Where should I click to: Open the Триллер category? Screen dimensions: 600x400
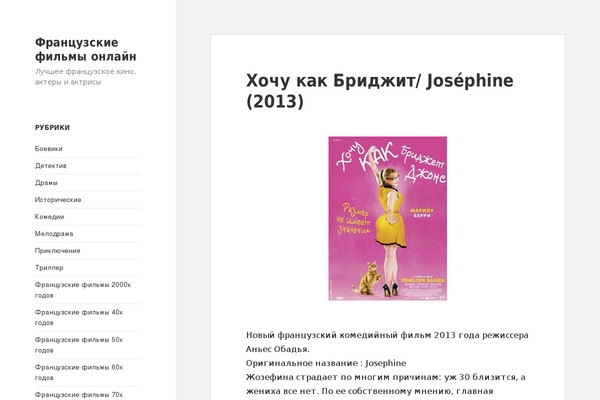(x=49, y=268)
